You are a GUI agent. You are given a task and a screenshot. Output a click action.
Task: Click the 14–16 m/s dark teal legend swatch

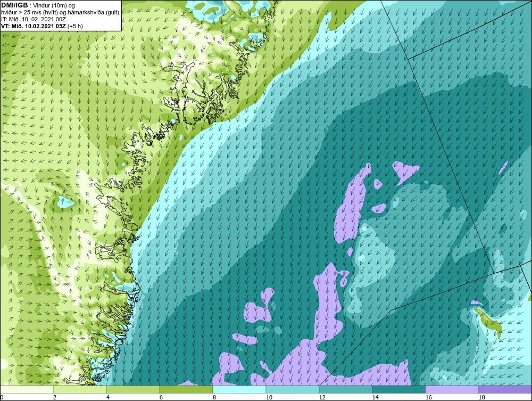click(x=398, y=389)
